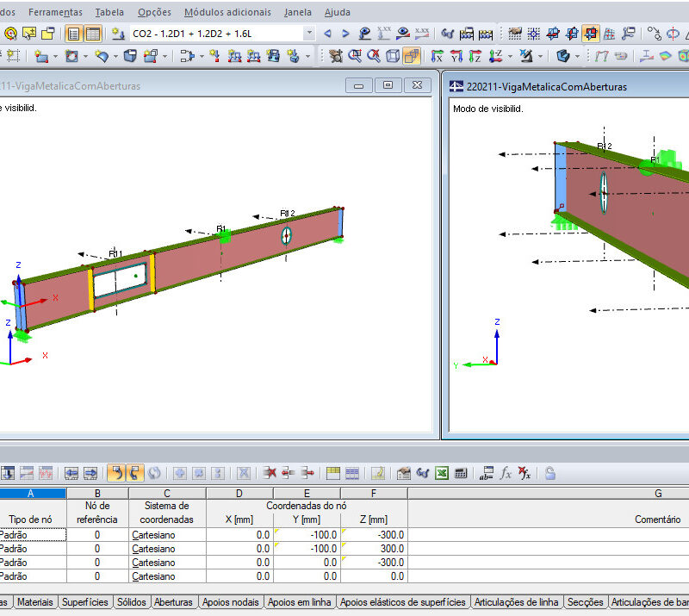
Task: Click the wireframe cube view icon
Action: click(x=393, y=56)
